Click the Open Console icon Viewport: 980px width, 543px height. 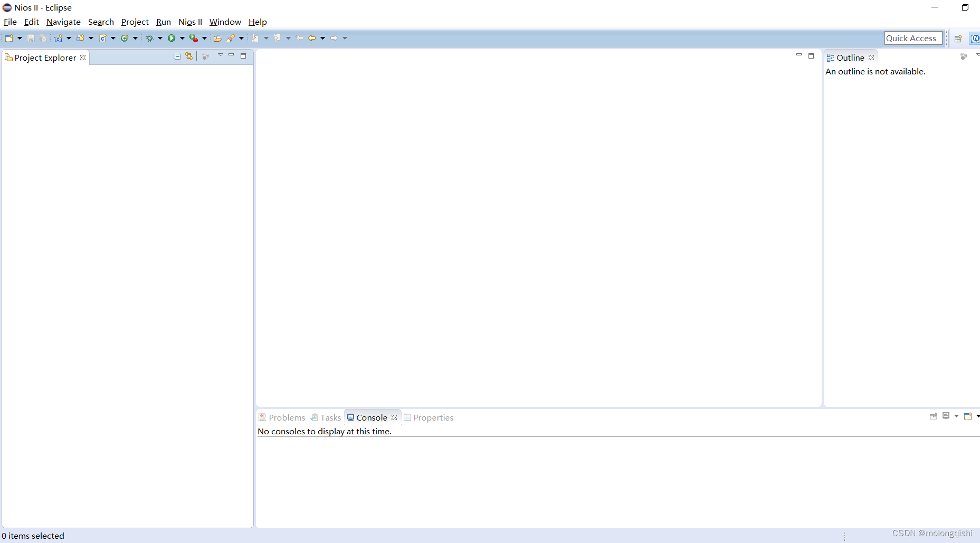968,416
